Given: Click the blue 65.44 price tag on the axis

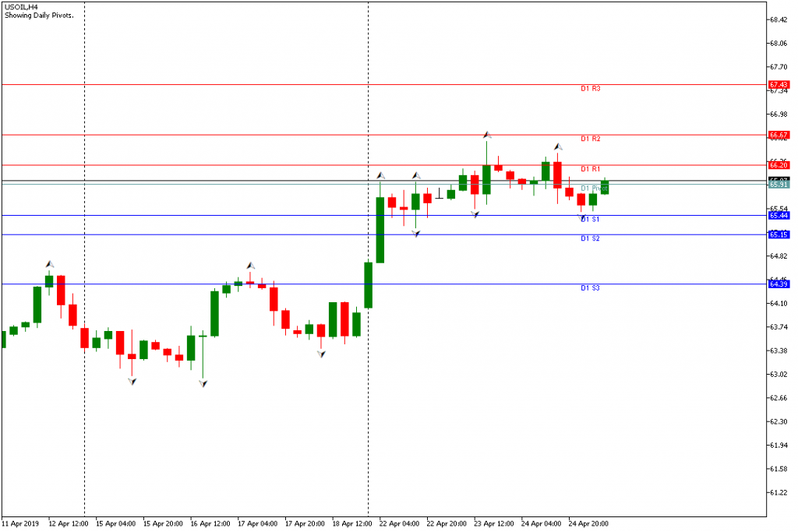Looking at the screenshot, I should 779,216.
